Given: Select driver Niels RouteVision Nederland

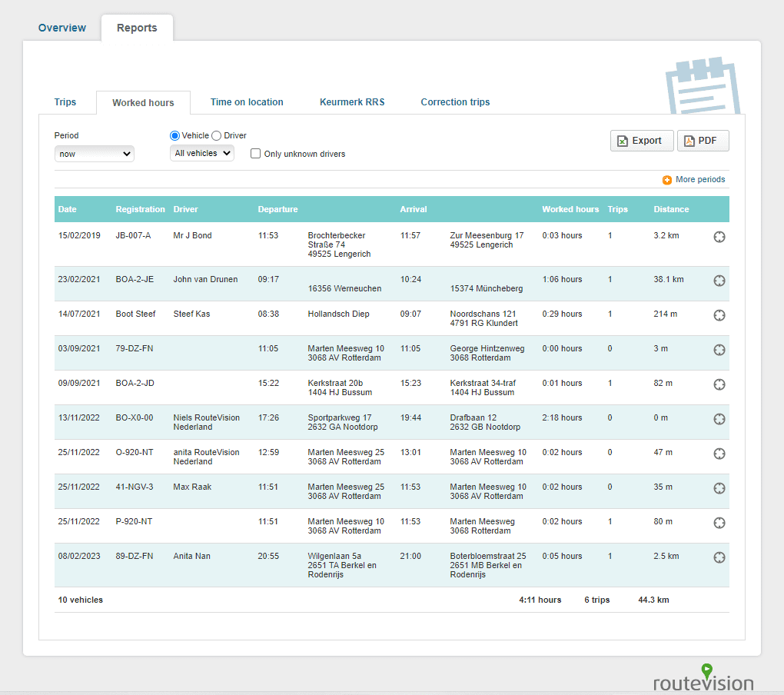Looking at the screenshot, I should 207,422.
